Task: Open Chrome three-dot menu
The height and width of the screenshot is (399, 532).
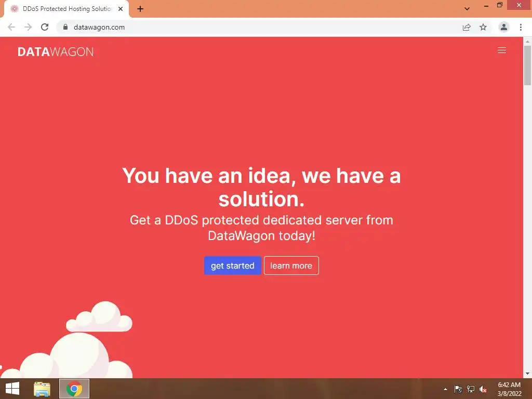Action: 521,27
